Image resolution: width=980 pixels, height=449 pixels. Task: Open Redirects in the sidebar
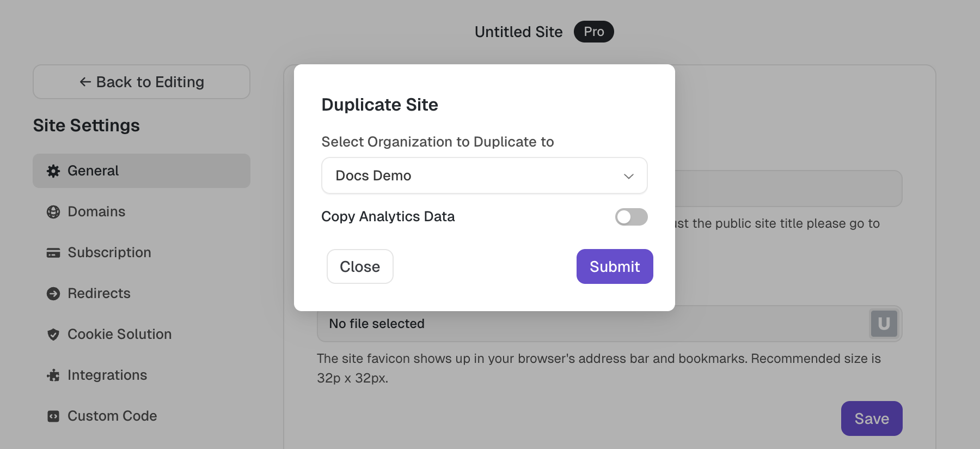(x=99, y=294)
